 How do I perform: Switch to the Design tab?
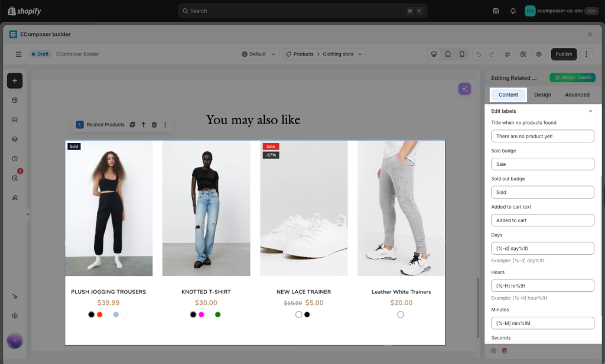[x=542, y=95]
